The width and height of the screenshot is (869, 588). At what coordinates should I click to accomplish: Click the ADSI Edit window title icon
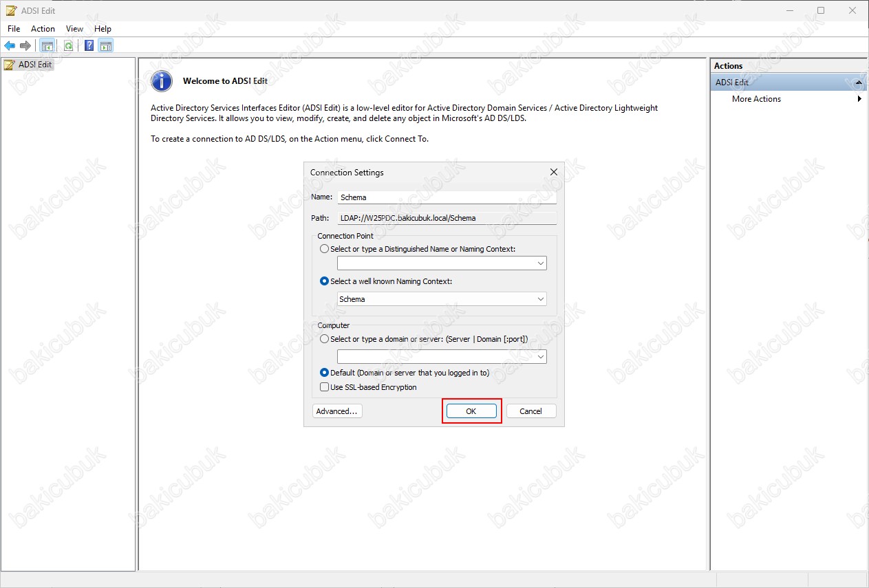(x=10, y=10)
